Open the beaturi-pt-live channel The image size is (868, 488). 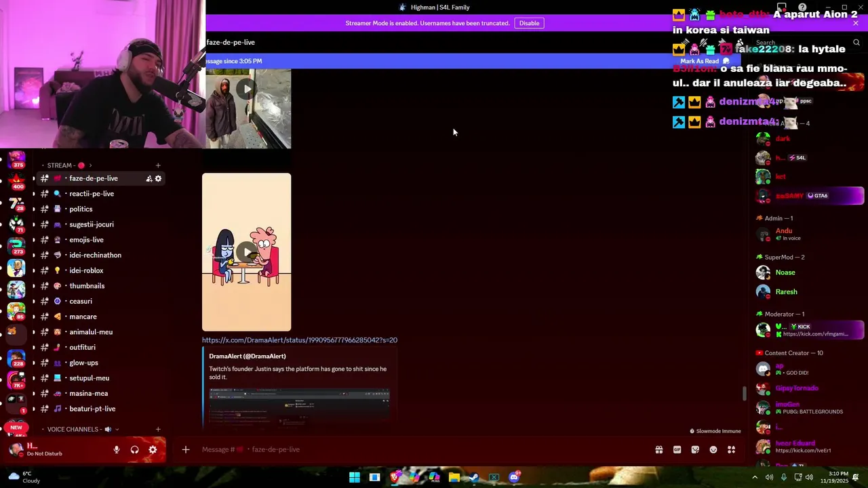[x=100, y=409]
